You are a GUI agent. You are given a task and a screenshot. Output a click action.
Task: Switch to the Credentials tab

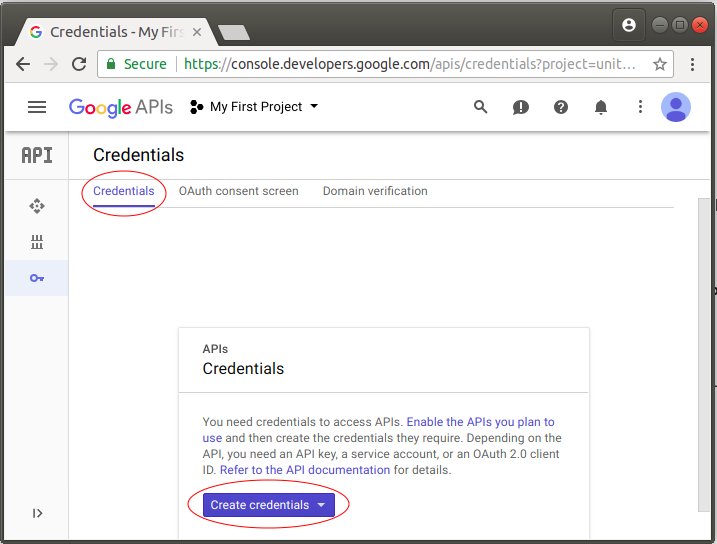[123, 191]
